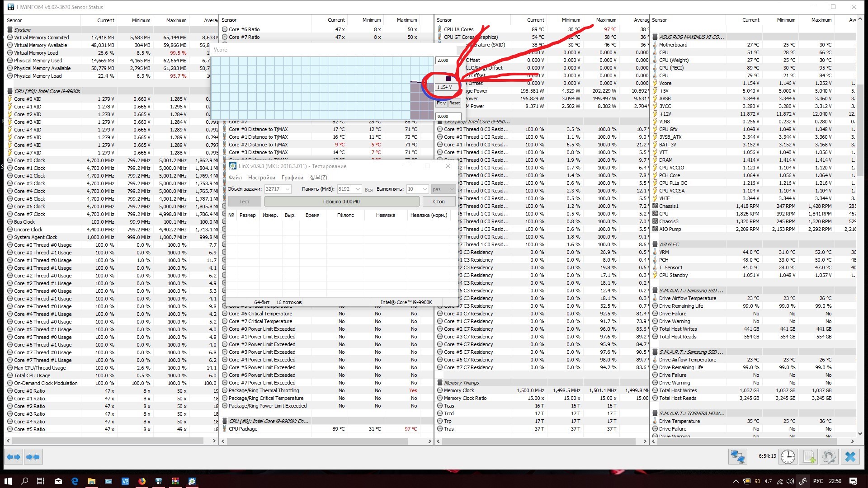This screenshot has width=868, height=488.
Task: Click the Вся memory button in LinX
Action: tap(368, 189)
